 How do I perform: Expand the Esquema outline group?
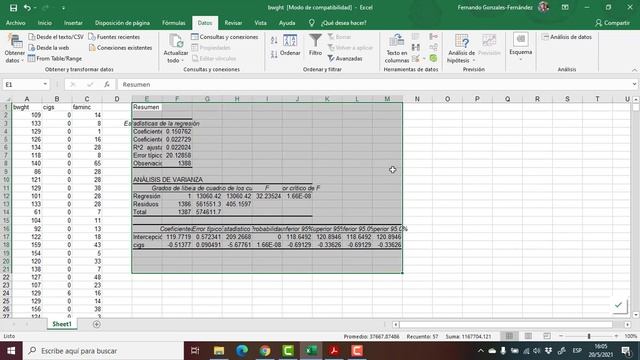coord(520,47)
